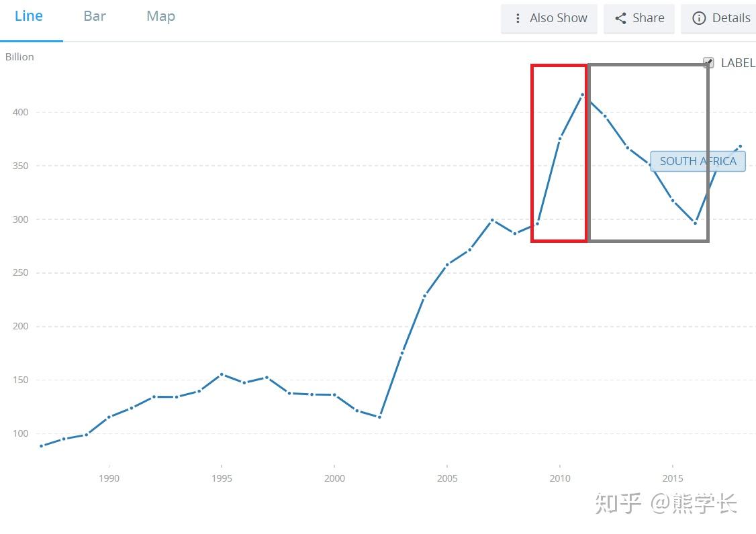Open the Also Show dropdown

click(x=549, y=18)
